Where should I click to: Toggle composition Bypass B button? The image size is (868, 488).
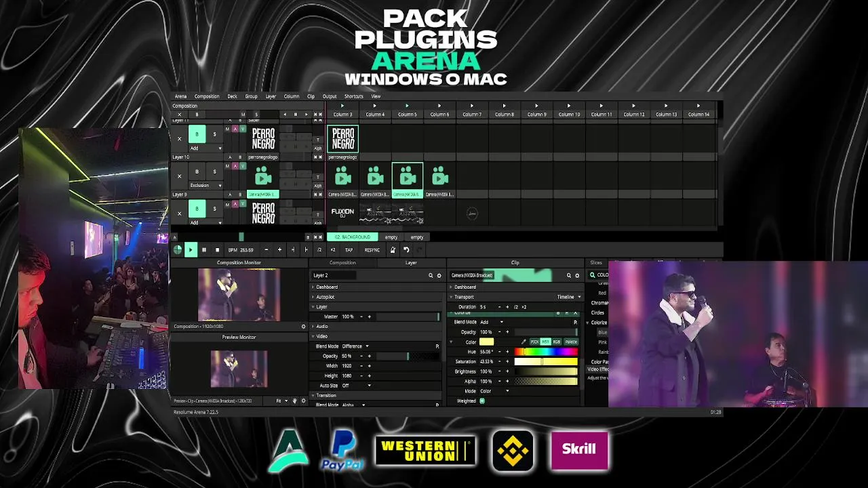tap(197, 115)
